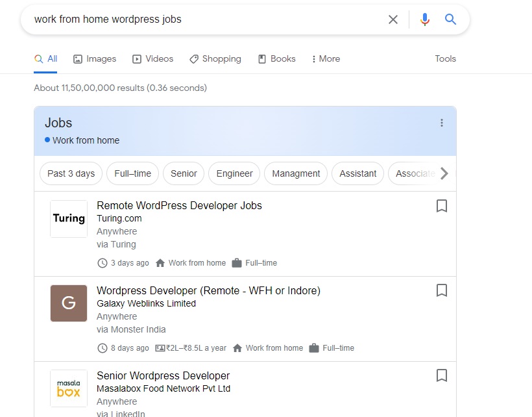The height and width of the screenshot is (417, 532).
Task: Open Senior Wordpress Developer listing
Action: coord(163,375)
